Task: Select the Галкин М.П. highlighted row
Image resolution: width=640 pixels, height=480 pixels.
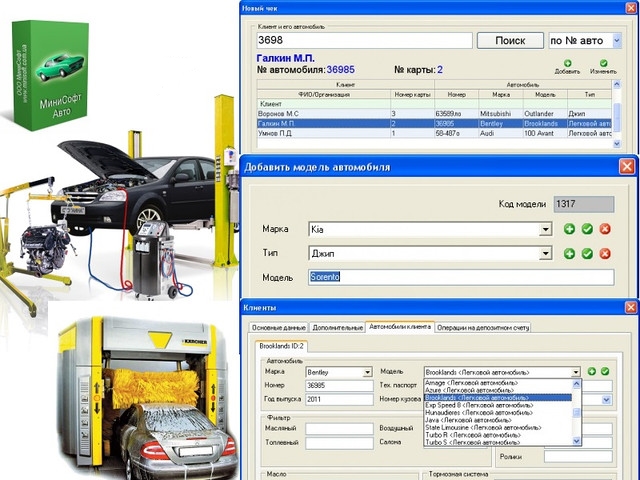Action: (434, 123)
